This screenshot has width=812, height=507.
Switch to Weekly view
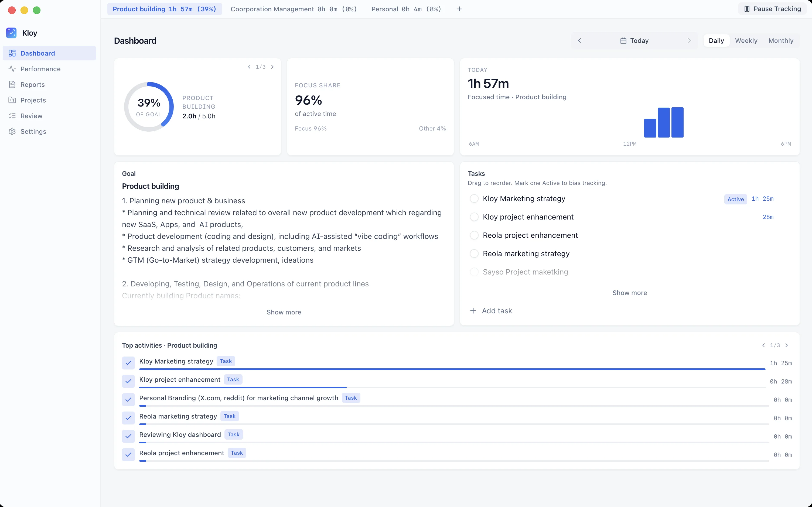(746, 40)
